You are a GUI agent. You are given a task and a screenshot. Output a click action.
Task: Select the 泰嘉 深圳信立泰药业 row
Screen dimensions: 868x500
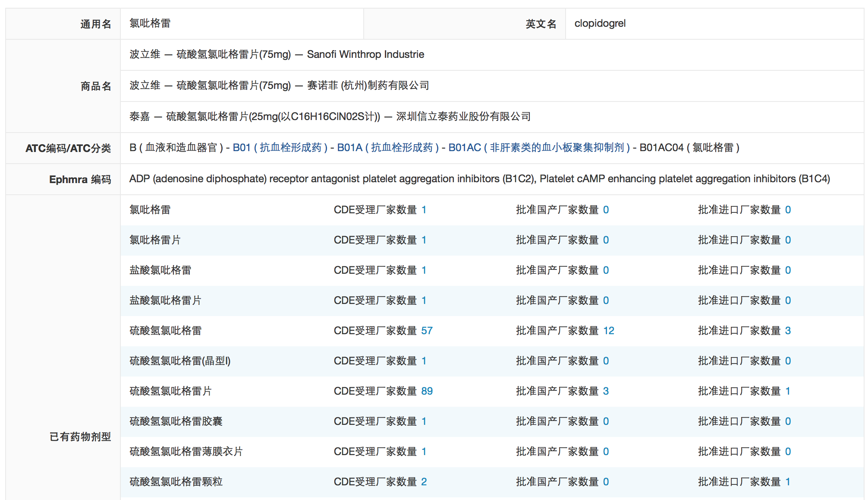pos(492,117)
